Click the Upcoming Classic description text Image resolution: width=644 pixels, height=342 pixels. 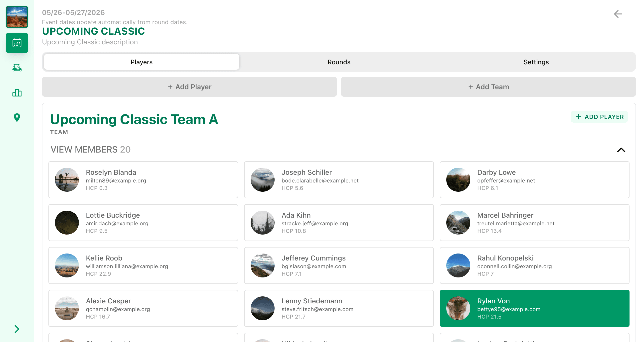tap(90, 42)
